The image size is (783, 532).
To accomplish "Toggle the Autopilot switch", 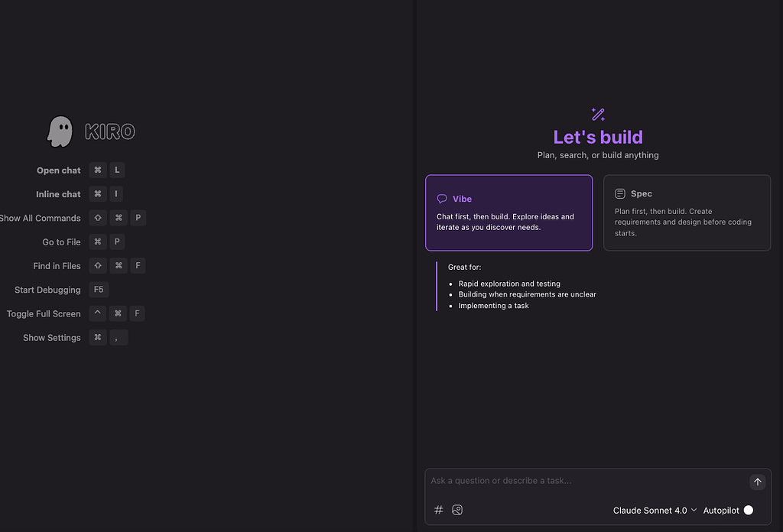I will 748,510.
